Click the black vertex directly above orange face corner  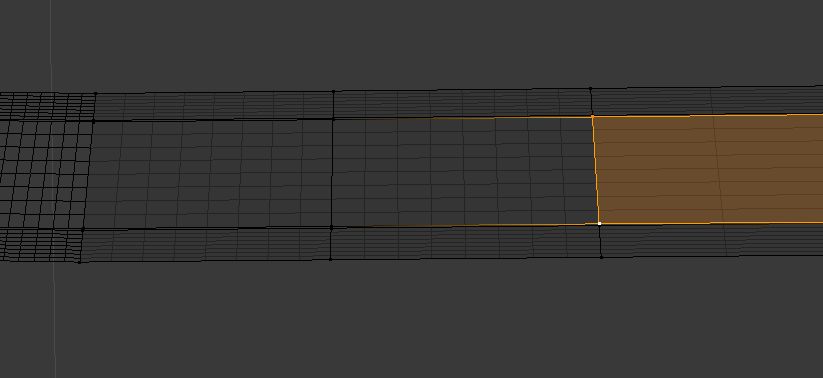[590, 89]
